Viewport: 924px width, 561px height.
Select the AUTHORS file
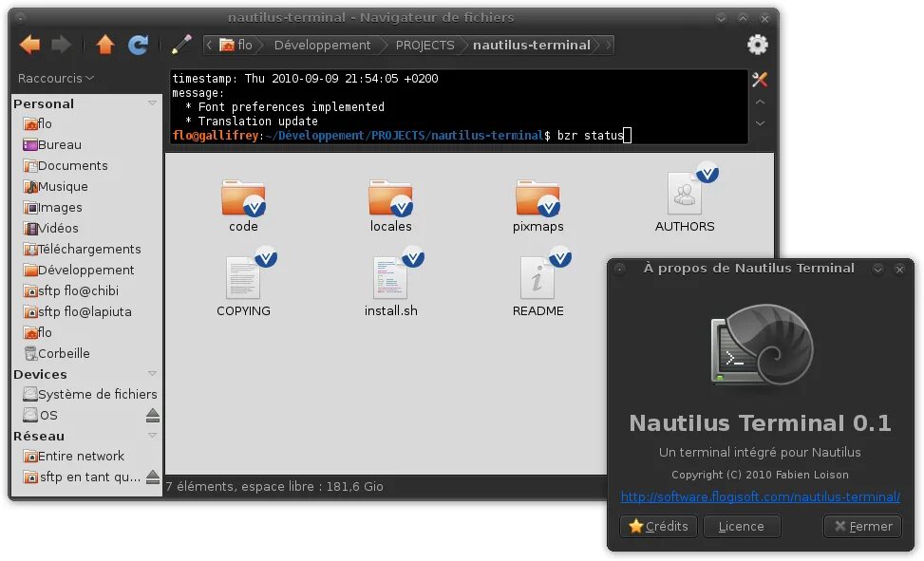[685, 198]
